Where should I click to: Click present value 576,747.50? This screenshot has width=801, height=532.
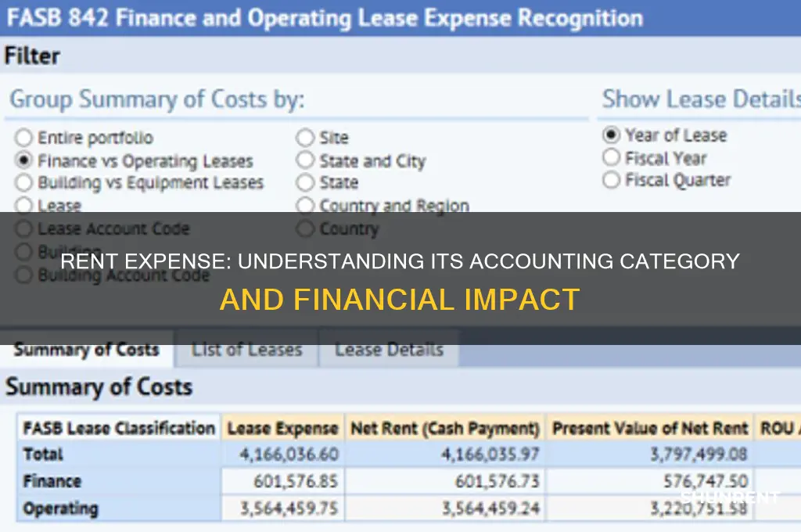(706, 481)
